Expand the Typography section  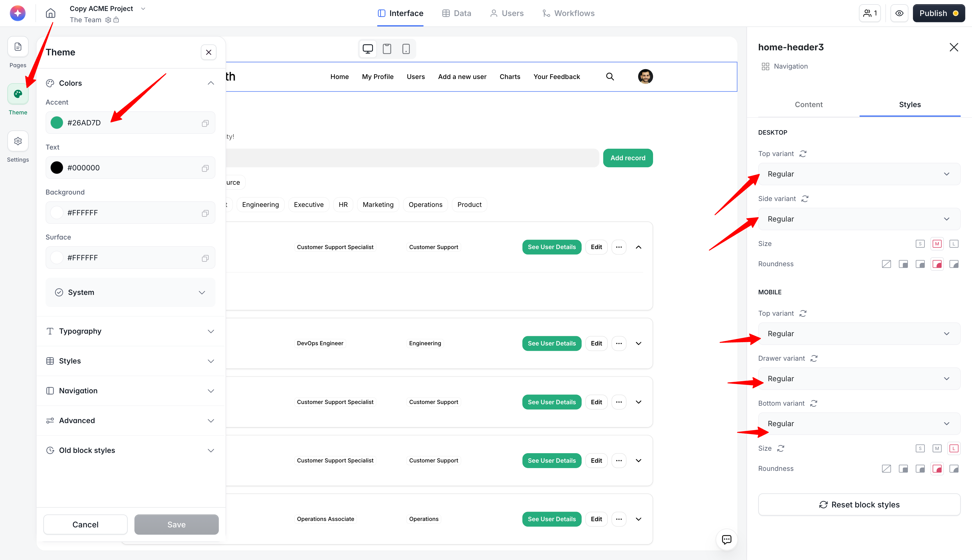click(x=130, y=331)
